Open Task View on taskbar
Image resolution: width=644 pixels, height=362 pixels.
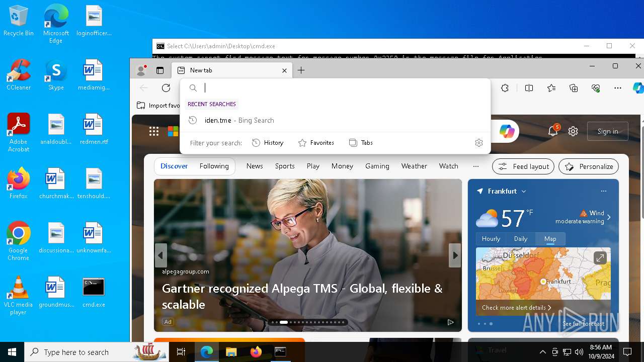pyautogui.click(x=181, y=352)
